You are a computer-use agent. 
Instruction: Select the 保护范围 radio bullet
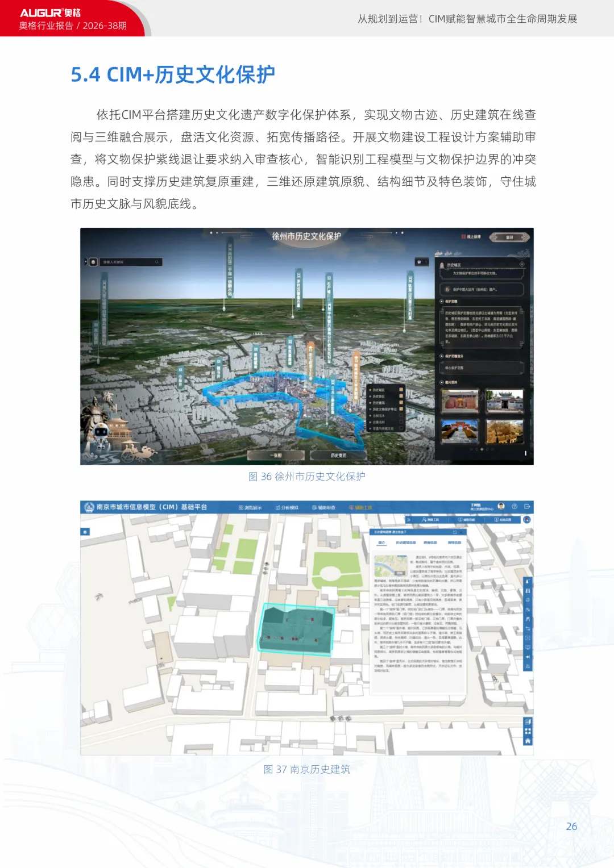click(x=442, y=301)
